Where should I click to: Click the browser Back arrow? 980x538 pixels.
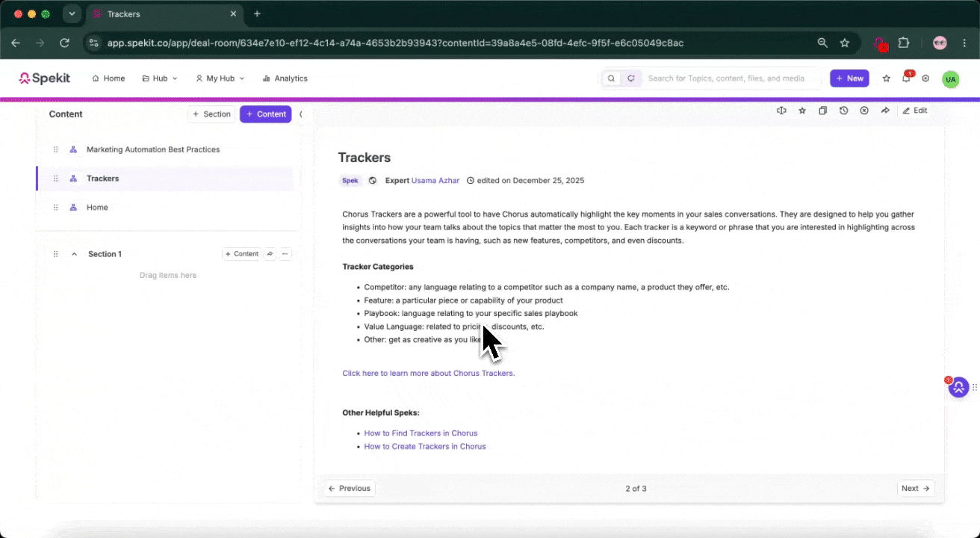click(x=16, y=43)
